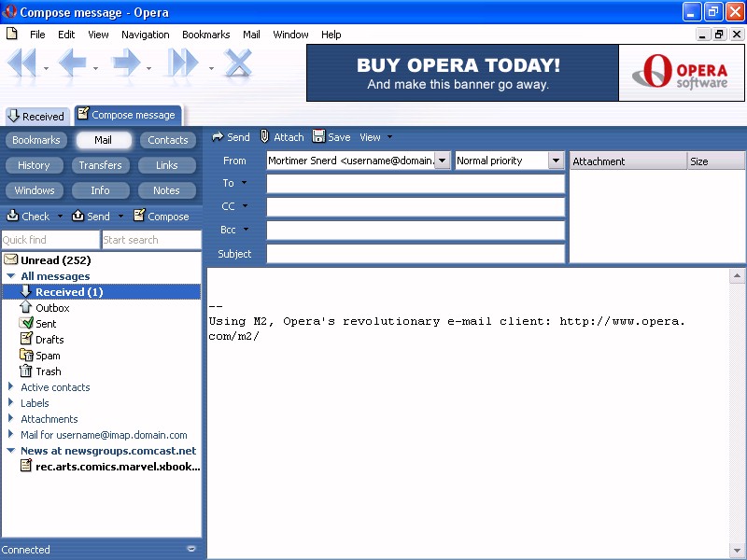Open the Links panel
747x560 pixels.
pyautogui.click(x=167, y=165)
